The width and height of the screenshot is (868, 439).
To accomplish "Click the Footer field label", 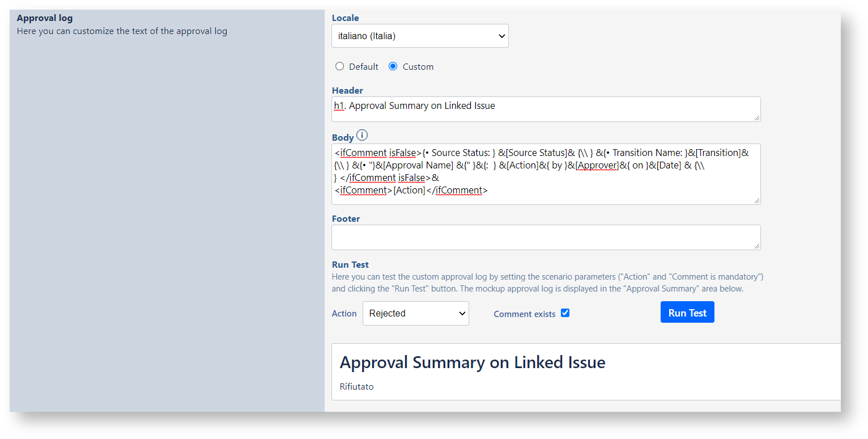I will 346,219.
